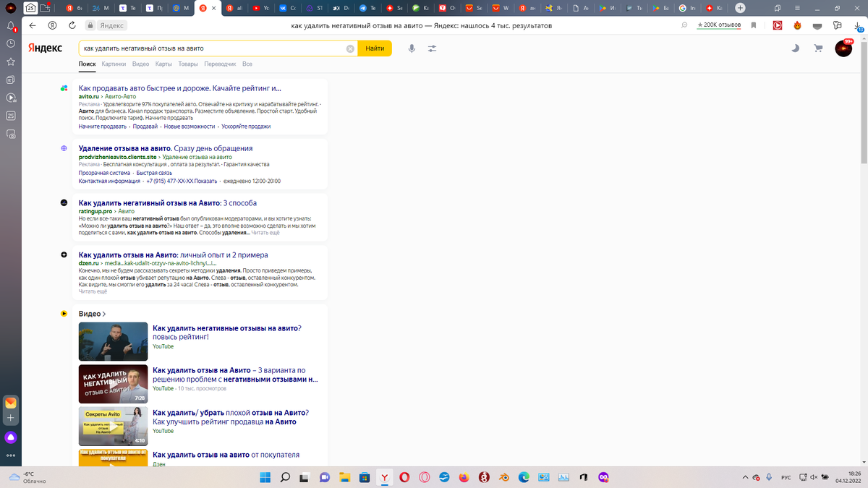The width and height of the screenshot is (868, 488).
Task: Open the shopping cart icon
Action: click(818, 48)
